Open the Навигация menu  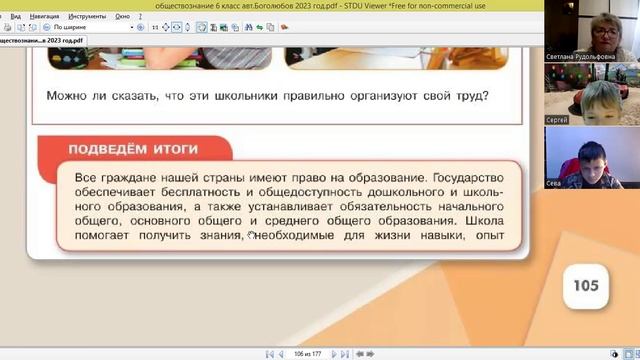click(x=44, y=16)
